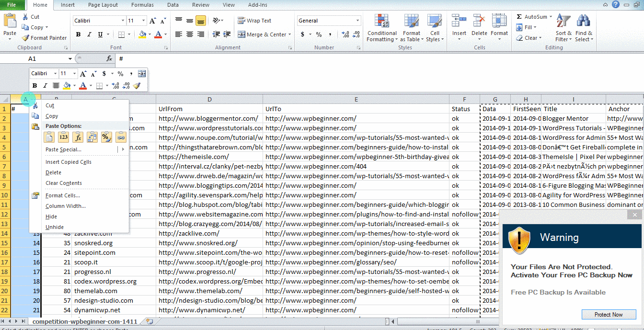Increase indent in the Alignment group
This screenshot has width=644, height=330.
coord(227,34)
